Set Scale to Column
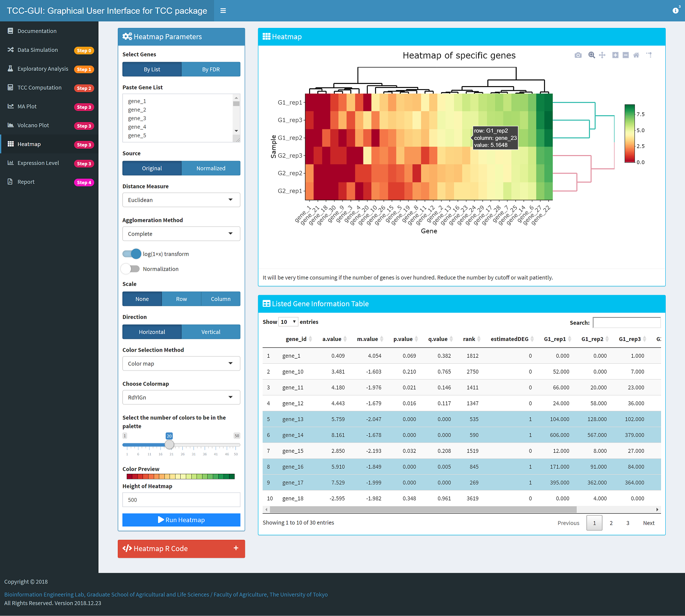Viewport: 685px width, 616px height. 221,299
